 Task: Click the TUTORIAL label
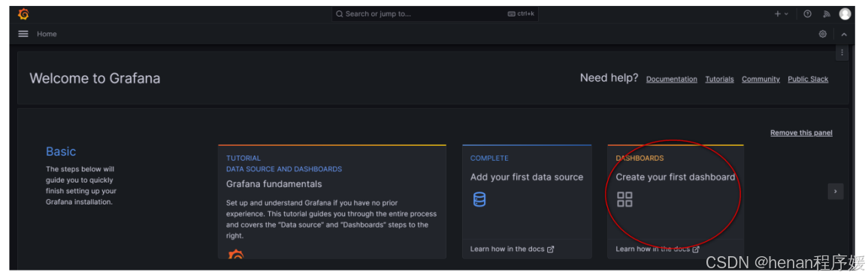(x=243, y=158)
